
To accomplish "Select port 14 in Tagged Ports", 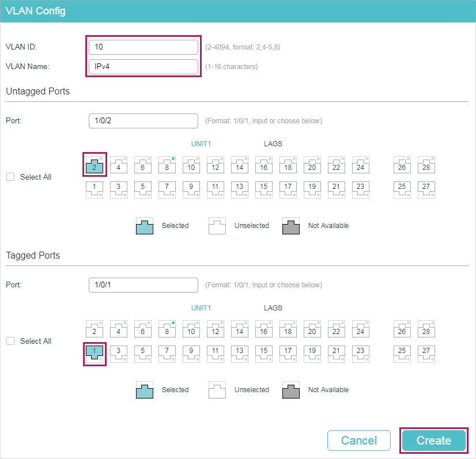I will click(240, 329).
